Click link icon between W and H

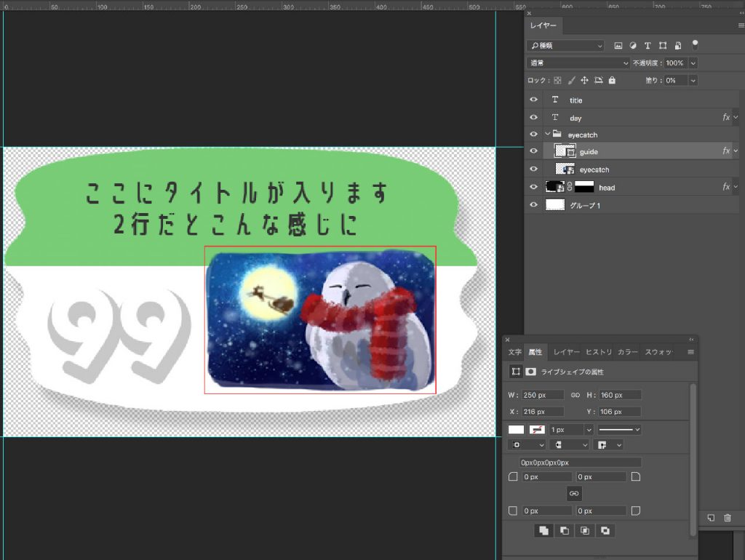pyautogui.click(x=575, y=395)
